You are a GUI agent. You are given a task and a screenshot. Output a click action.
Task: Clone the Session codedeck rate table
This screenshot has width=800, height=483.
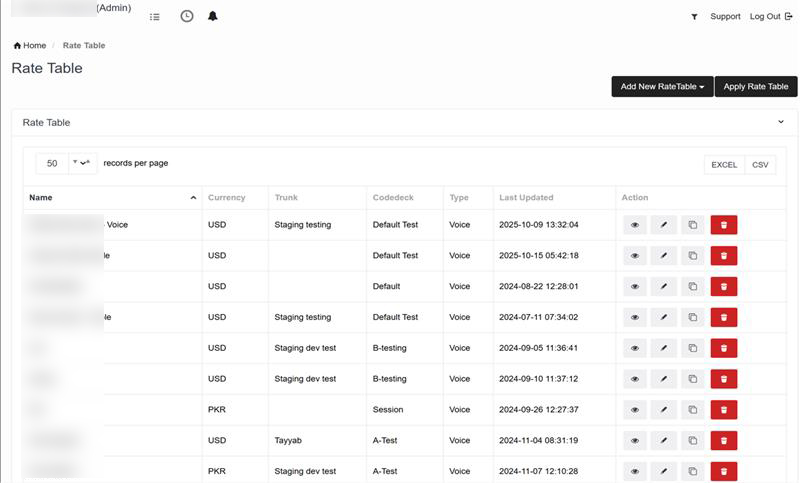(692, 410)
